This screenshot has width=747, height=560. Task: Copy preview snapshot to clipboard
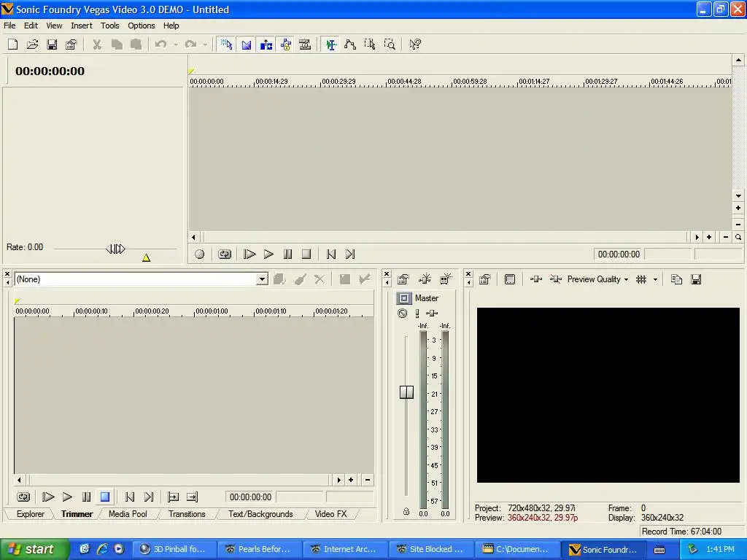click(x=676, y=279)
